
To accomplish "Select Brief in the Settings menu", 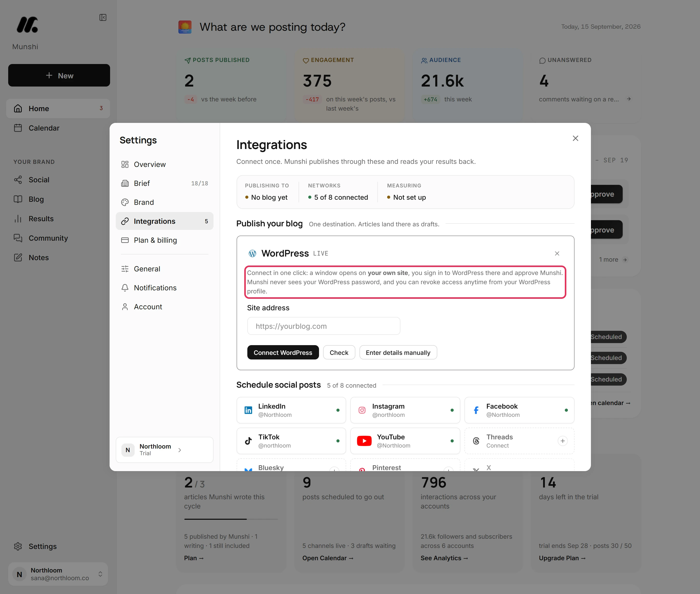I will point(164,183).
